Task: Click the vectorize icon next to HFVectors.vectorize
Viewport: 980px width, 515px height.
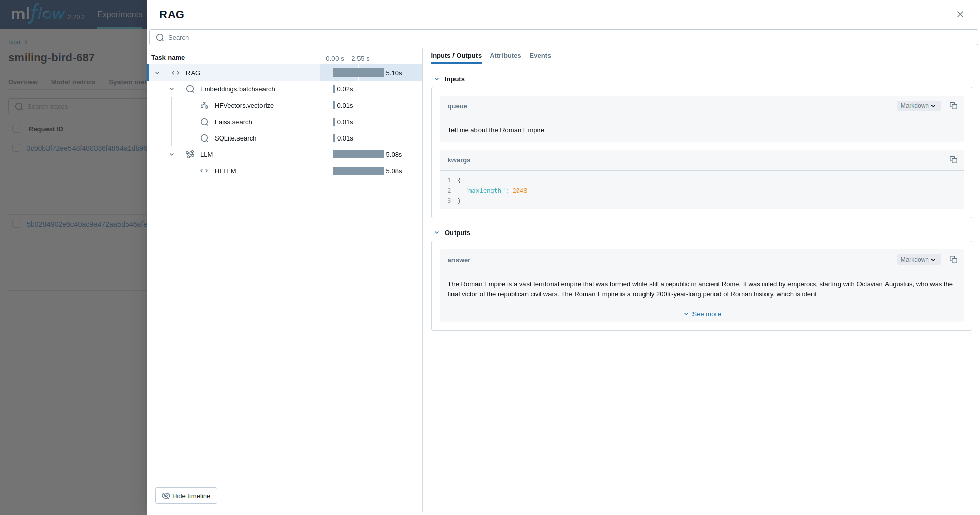Action: point(205,105)
